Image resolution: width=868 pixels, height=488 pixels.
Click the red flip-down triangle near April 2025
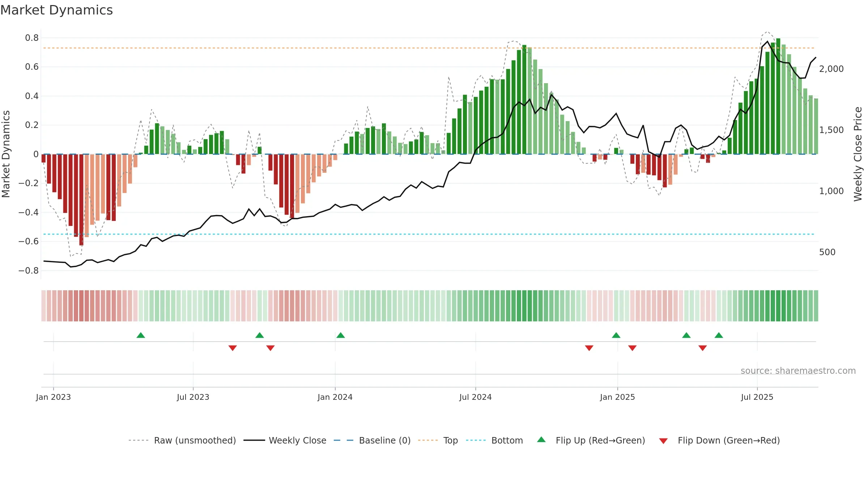coord(703,348)
